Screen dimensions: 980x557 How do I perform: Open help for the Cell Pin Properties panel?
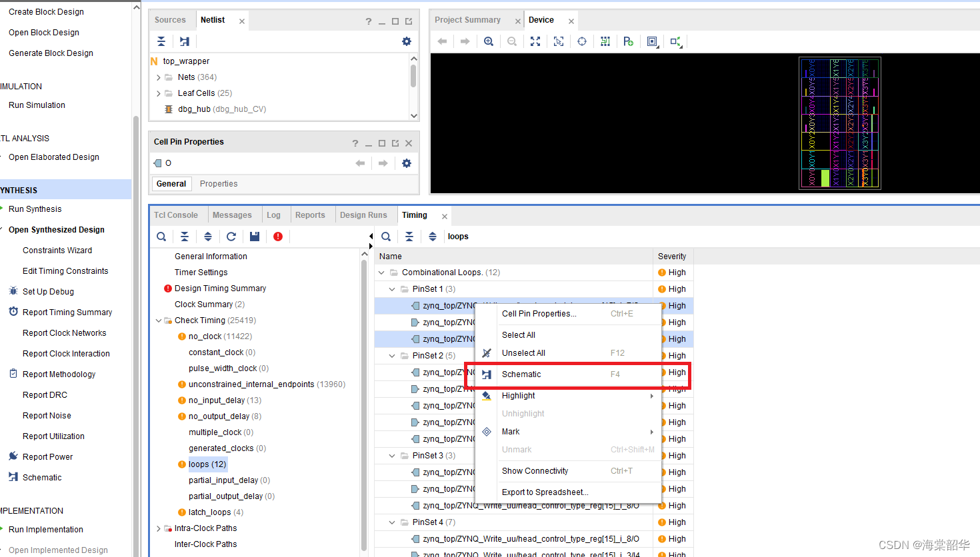point(355,143)
